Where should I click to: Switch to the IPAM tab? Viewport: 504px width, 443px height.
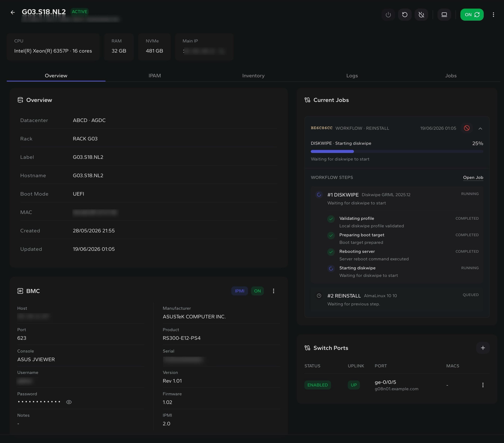[155, 76]
